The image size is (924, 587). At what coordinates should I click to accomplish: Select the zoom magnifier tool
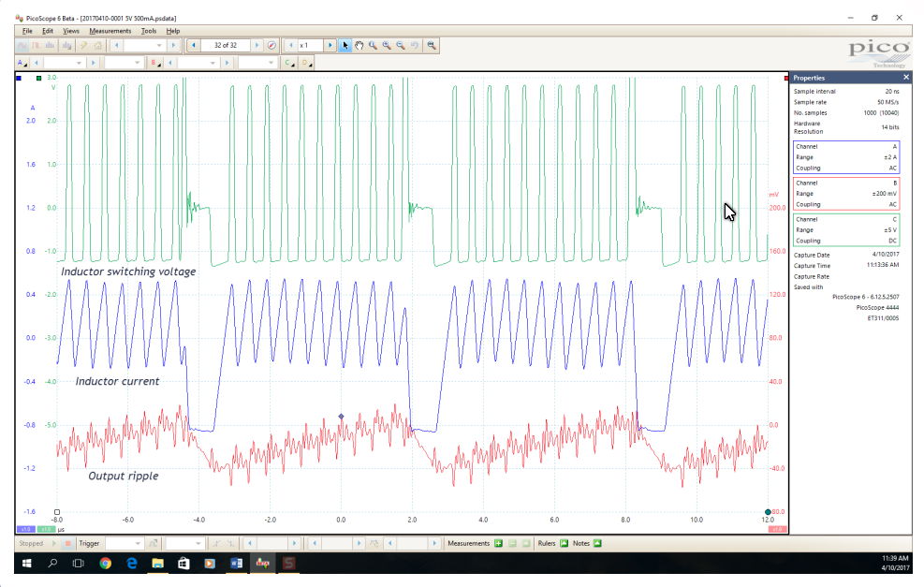pyautogui.click(x=373, y=45)
